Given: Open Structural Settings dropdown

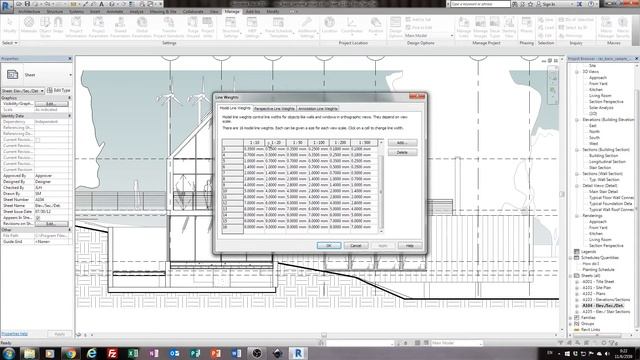Looking at the screenshot, I should pos(231,27).
